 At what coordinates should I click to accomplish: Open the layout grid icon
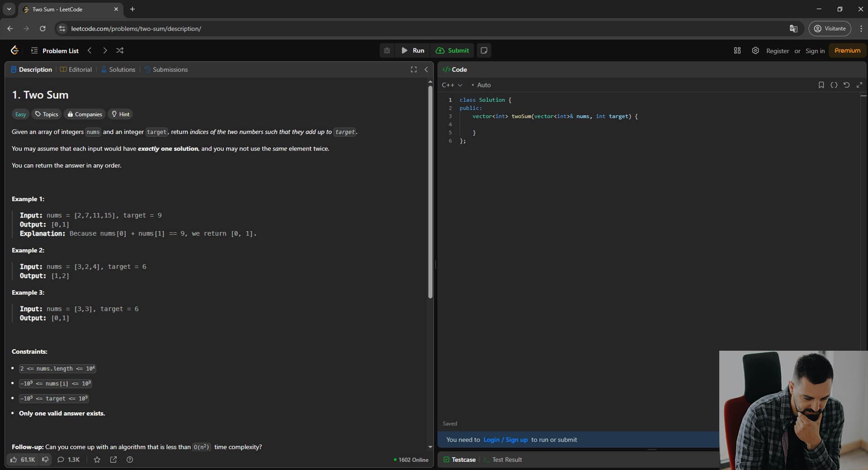(737, 50)
